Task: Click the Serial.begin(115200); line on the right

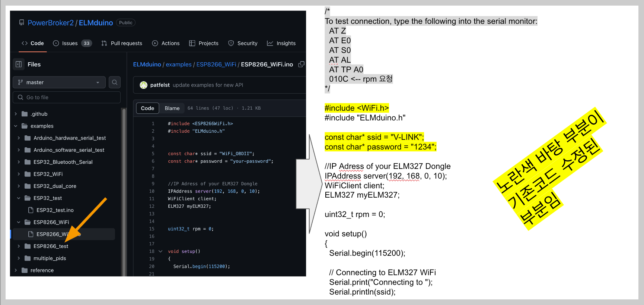Action: 367,253
